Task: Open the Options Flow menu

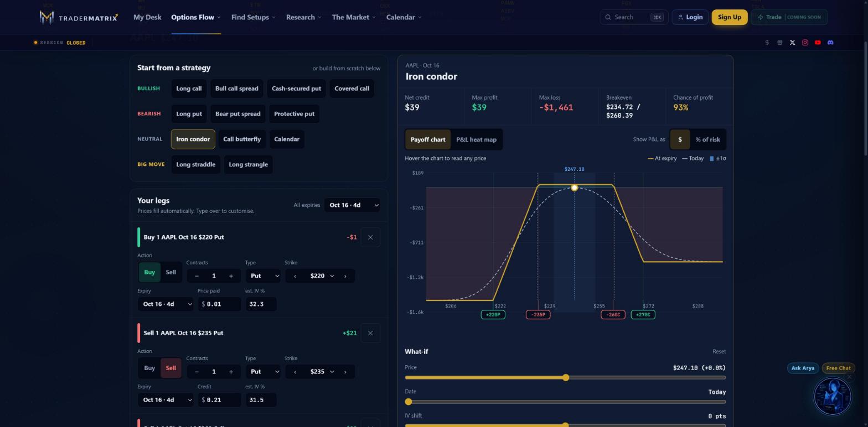Action: tap(196, 17)
